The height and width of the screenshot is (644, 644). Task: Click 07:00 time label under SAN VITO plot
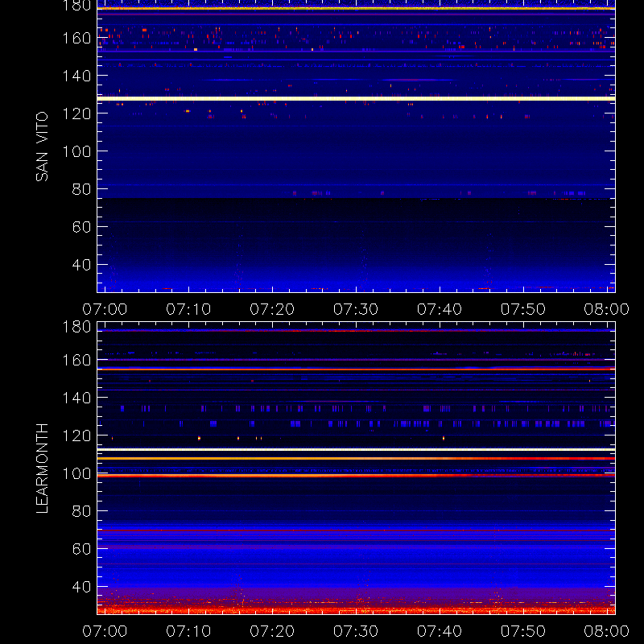[105, 309]
